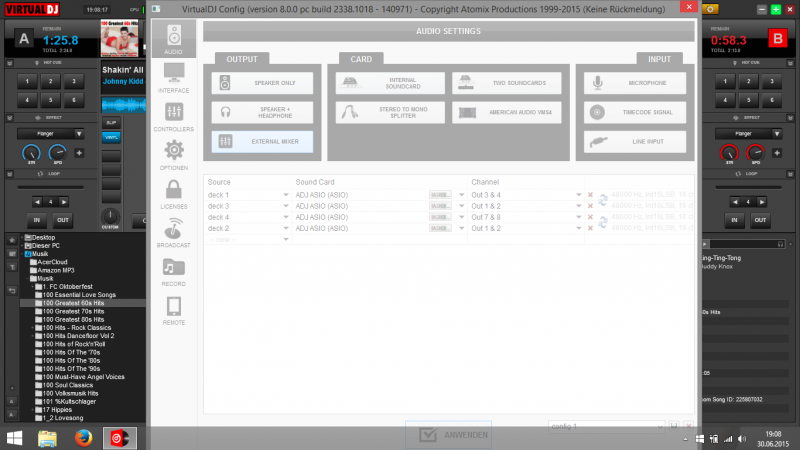Select Line Input option

pos(635,141)
